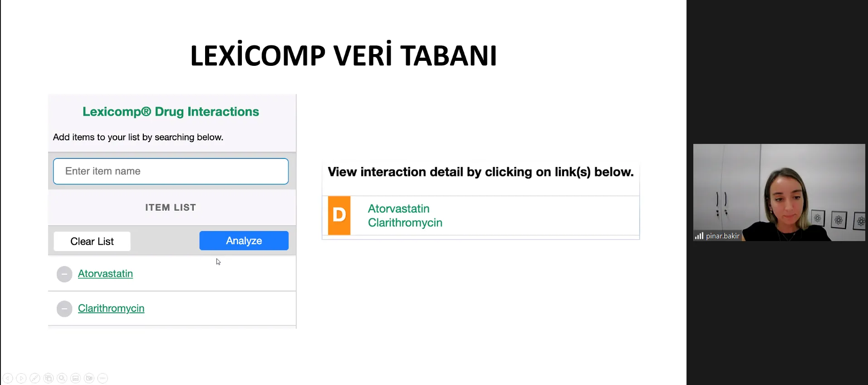This screenshot has width=868, height=385.
Task: Go to previous slide using back arrow
Action: 8,378
